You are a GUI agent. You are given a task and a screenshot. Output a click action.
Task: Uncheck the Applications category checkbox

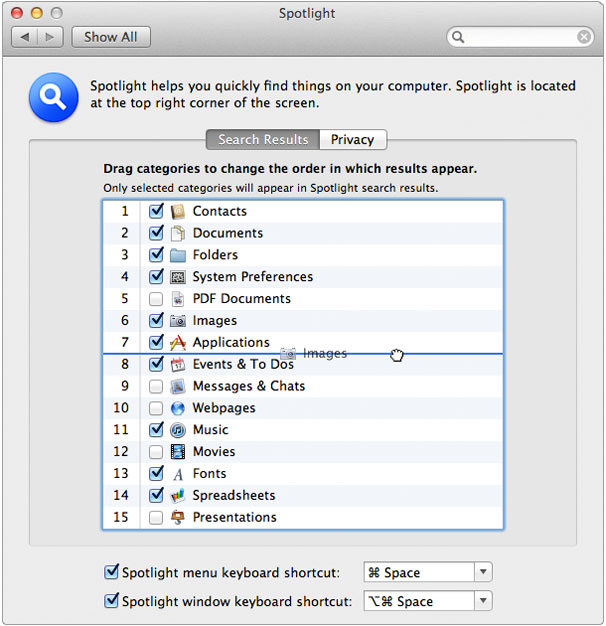pos(156,342)
